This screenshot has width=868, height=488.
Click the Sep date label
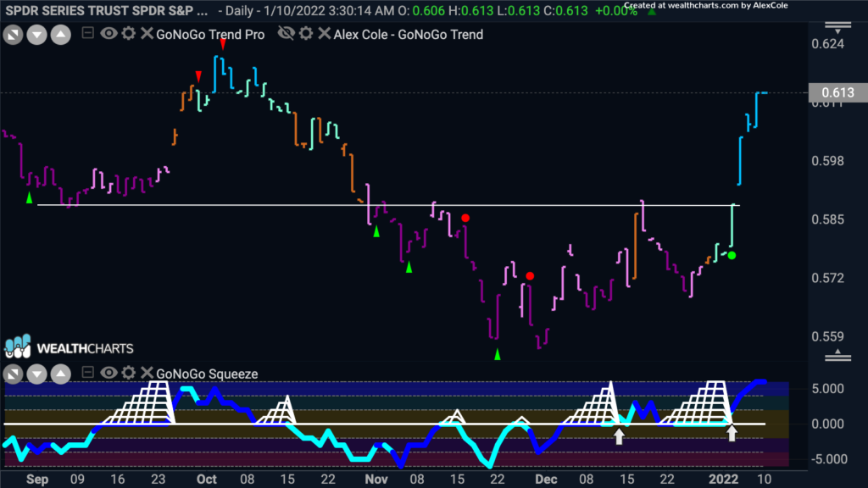pos(37,480)
